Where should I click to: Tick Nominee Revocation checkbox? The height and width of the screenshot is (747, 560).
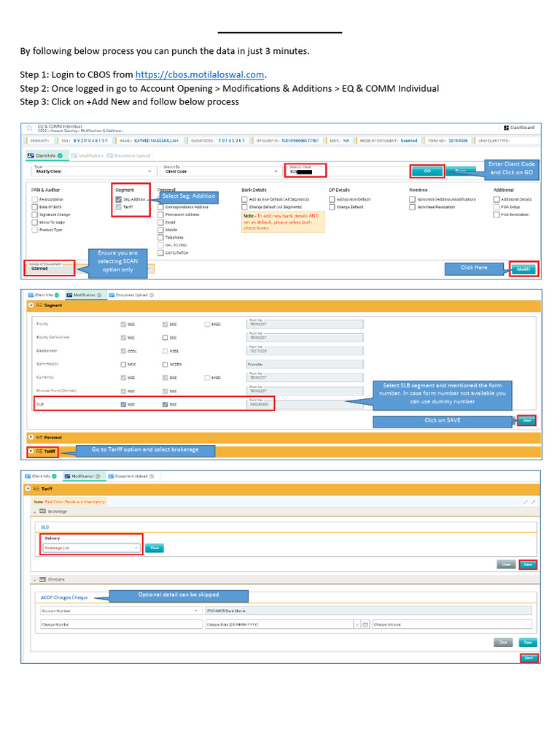[413, 207]
